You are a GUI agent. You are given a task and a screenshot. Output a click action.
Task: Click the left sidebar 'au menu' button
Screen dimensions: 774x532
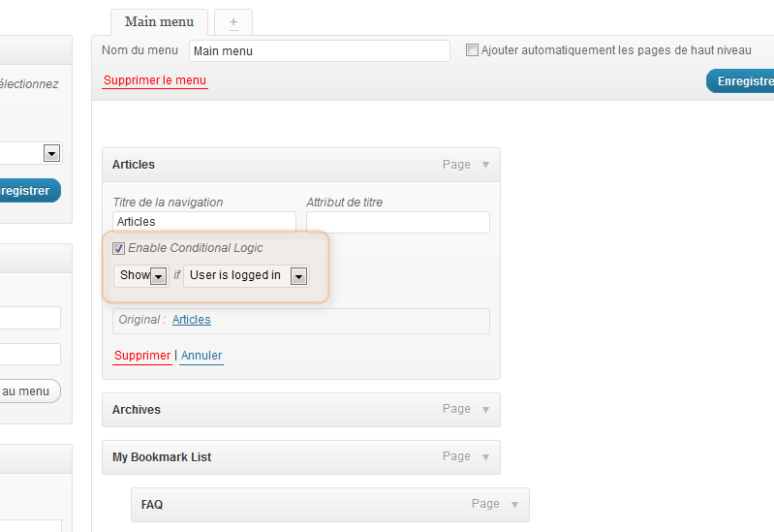coord(29,391)
